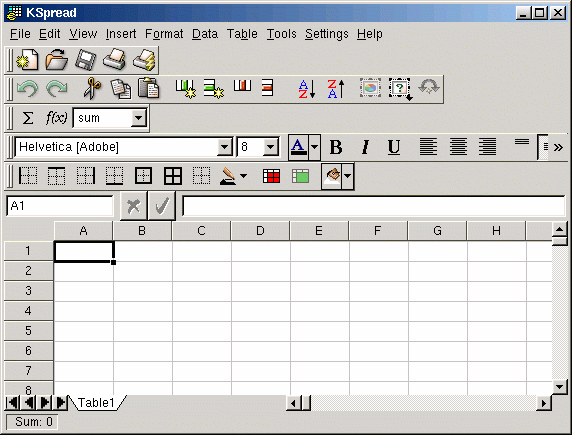Toggle Bold text formatting
Image resolution: width=572 pixels, height=435 pixels.
336,147
